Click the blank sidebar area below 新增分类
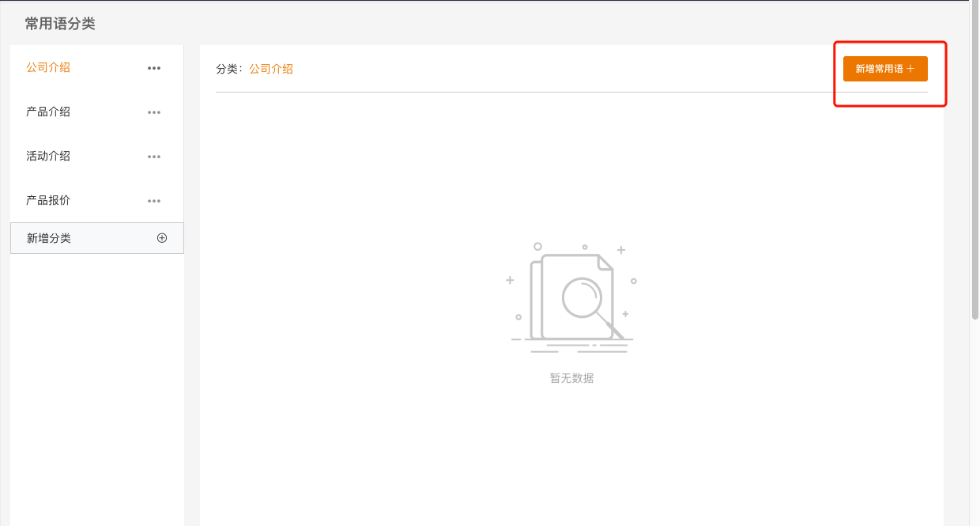980x526 pixels. tap(96, 380)
